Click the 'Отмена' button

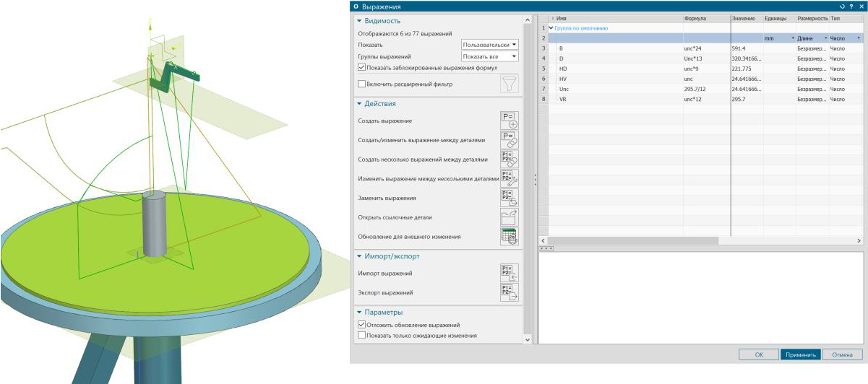(x=842, y=354)
